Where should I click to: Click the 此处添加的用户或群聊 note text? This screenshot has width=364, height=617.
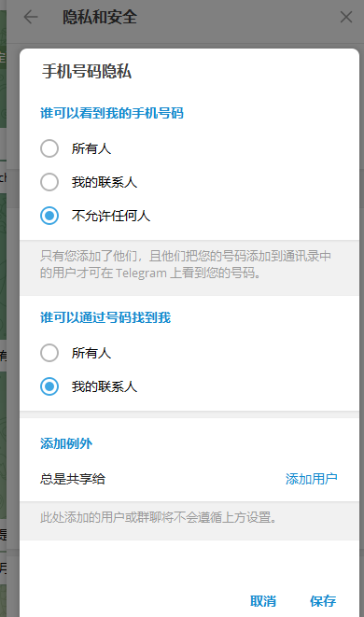(158, 517)
